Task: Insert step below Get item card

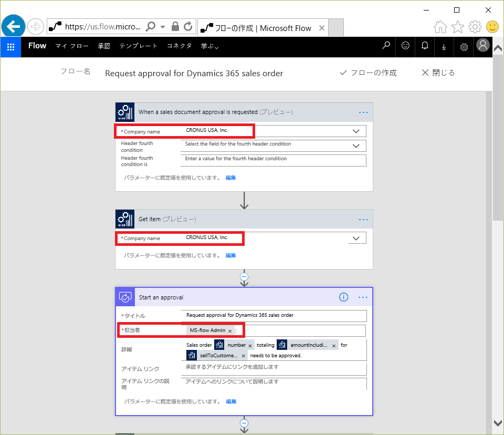Action: coord(244,277)
